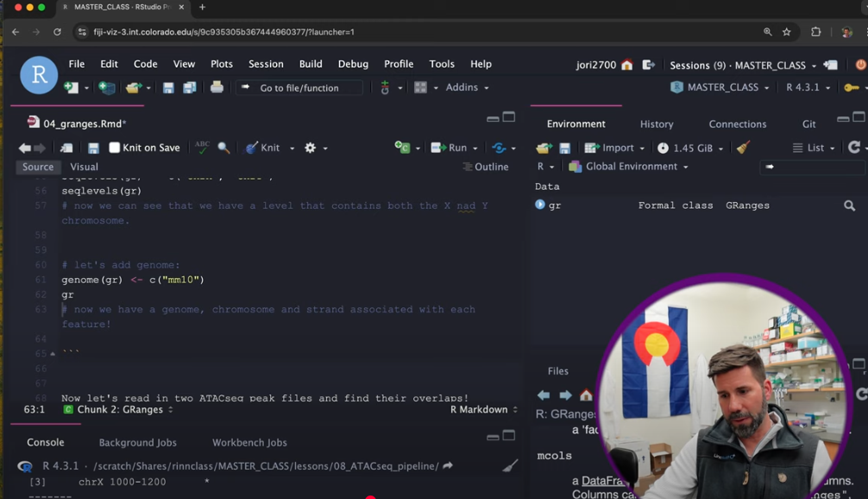The width and height of the screenshot is (868, 499).
Task: Click the insert new code chunk icon
Action: (x=402, y=148)
